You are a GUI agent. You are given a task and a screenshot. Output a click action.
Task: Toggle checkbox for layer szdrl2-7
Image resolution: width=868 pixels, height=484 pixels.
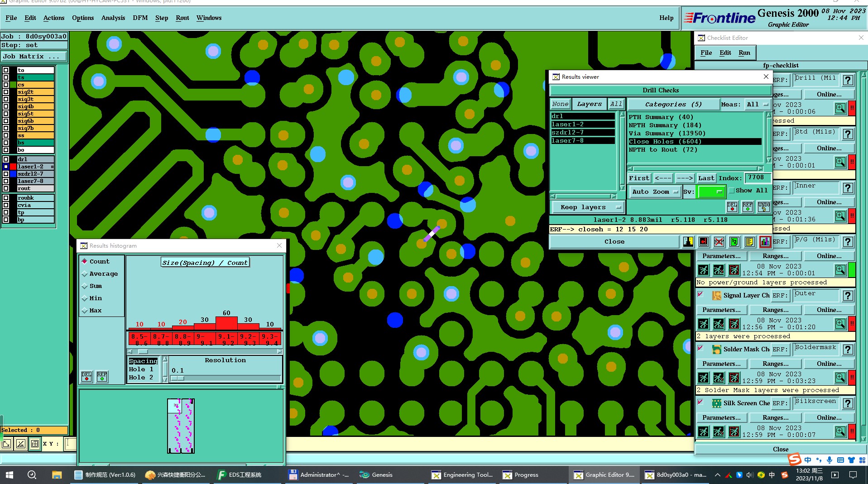click(x=6, y=174)
